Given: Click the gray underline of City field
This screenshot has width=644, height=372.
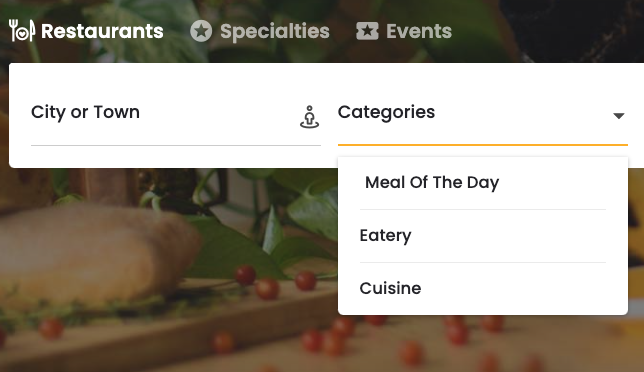Looking at the screenshot, I should click(176, 145).
